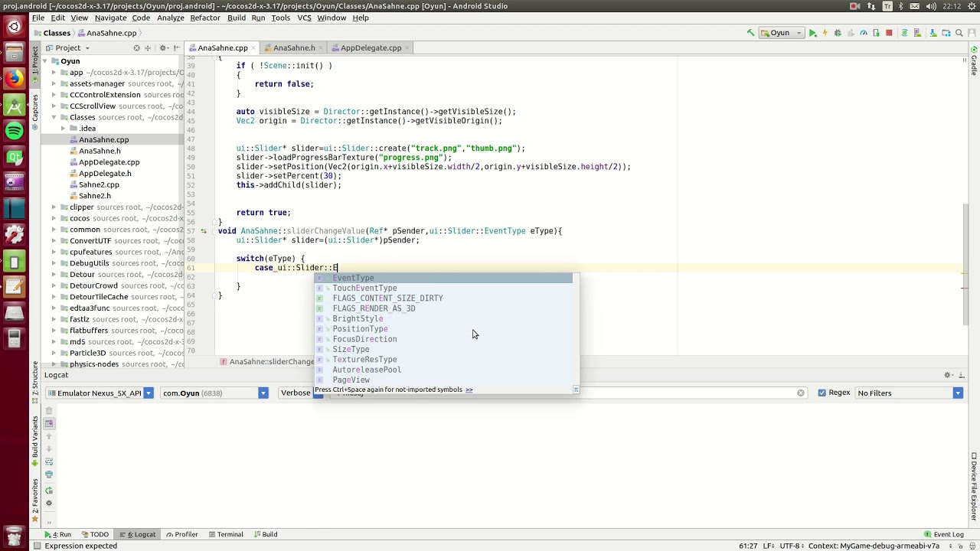Click the logcat Print icon

(49, 474)
